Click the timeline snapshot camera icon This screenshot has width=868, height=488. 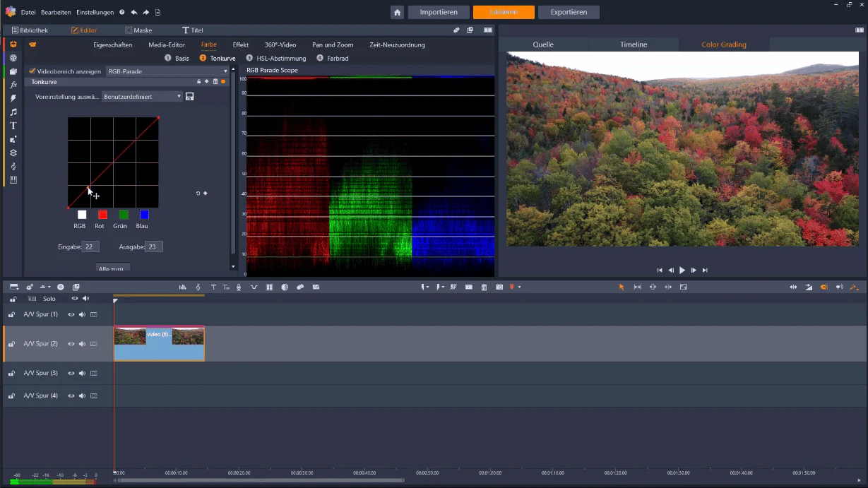click(x=499, y=287)
